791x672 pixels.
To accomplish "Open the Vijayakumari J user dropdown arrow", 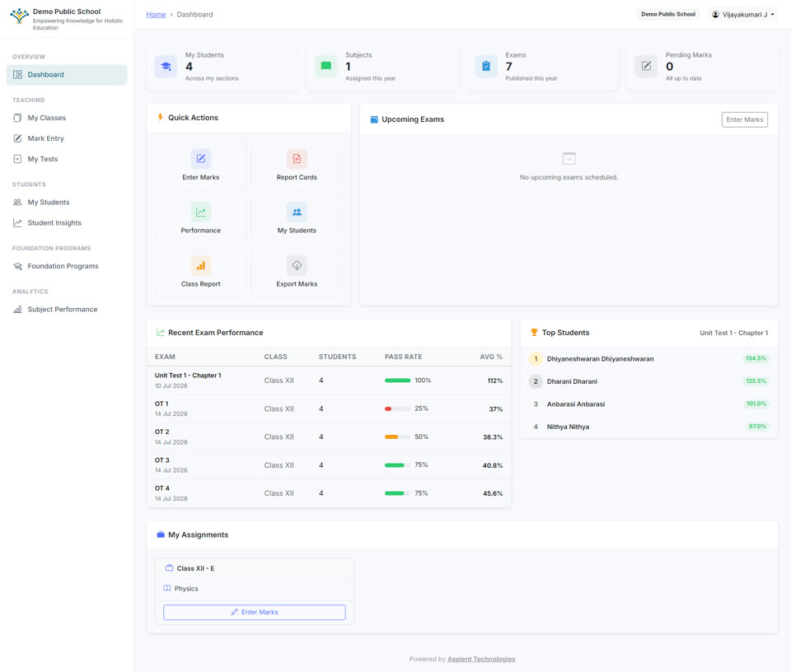I will tap(772, 15).
